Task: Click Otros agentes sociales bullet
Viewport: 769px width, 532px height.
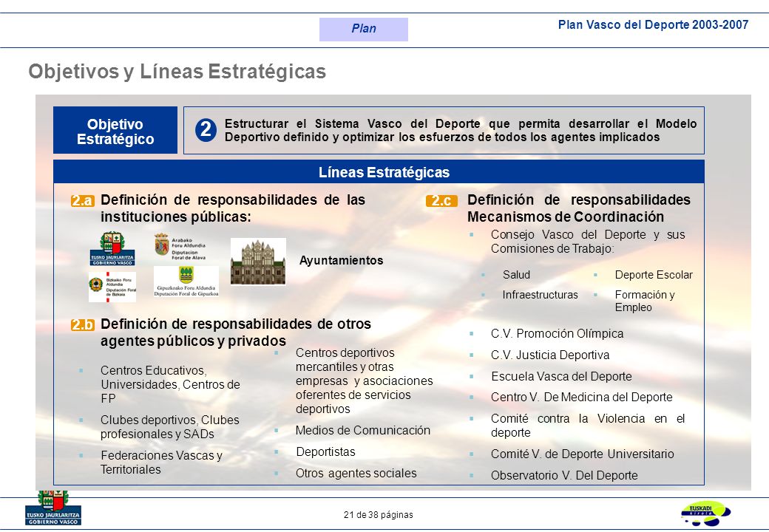Action: point(356,473)
